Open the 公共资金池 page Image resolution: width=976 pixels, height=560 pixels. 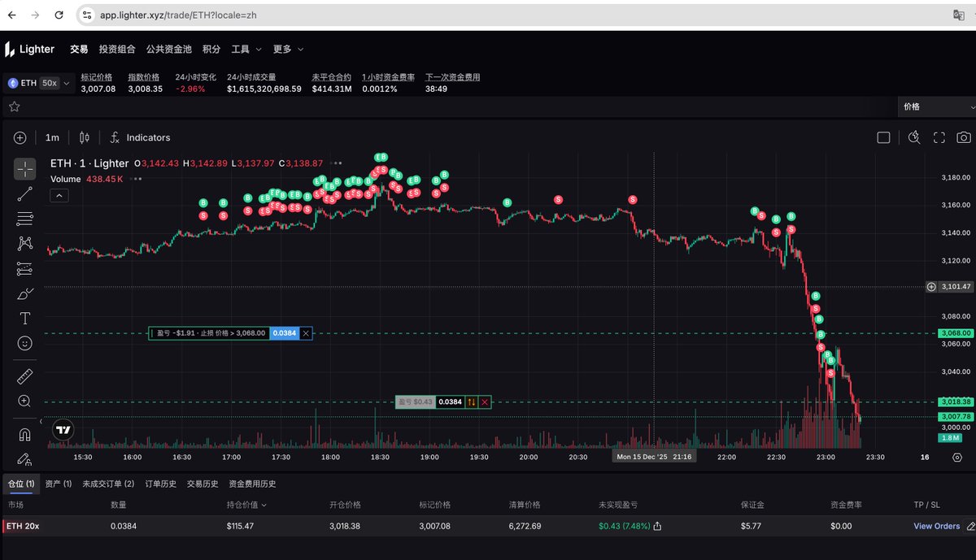[x=169, y=49]
